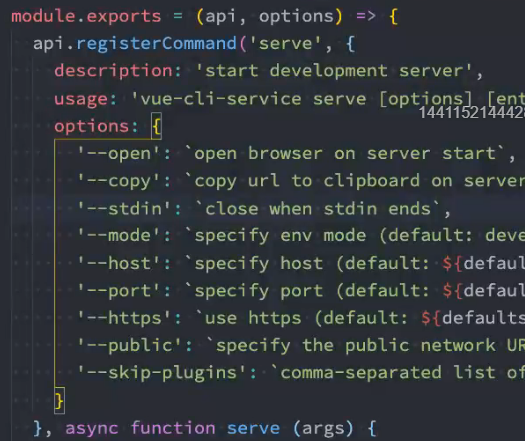Click the 'options:' property key
Screen dimensions: 525x441
pos(96,127)
